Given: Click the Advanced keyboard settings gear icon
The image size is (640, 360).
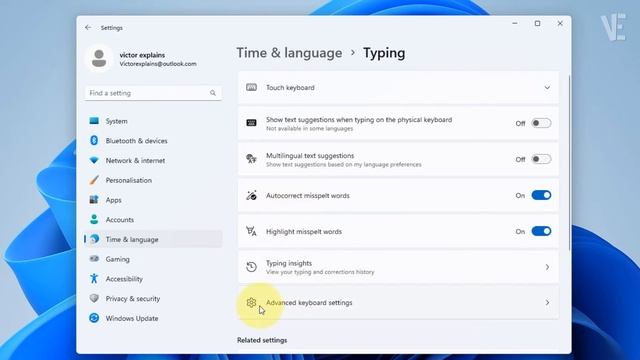Looking at the screenshot, I should 251,302.
